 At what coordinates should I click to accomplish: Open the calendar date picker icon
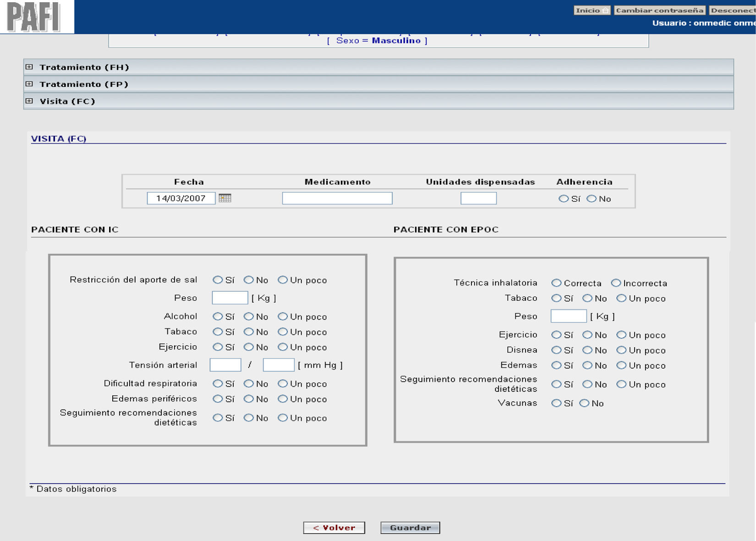[225, 198]
